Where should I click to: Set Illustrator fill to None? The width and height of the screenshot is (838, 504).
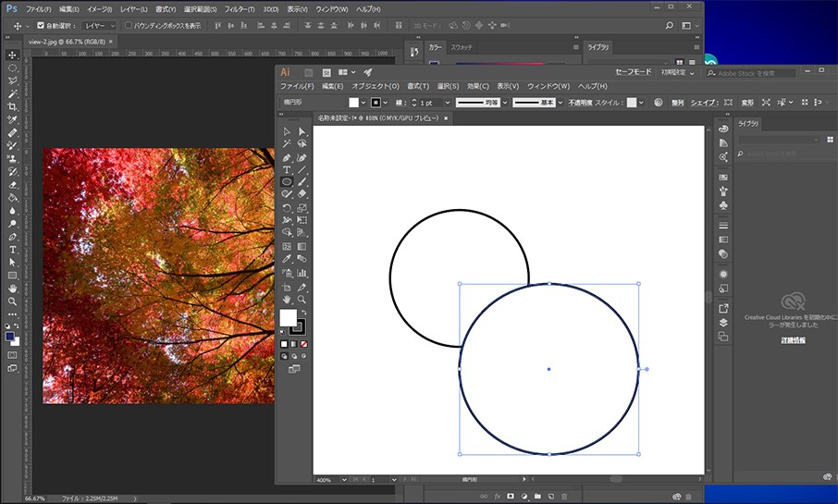click(303, 344)
